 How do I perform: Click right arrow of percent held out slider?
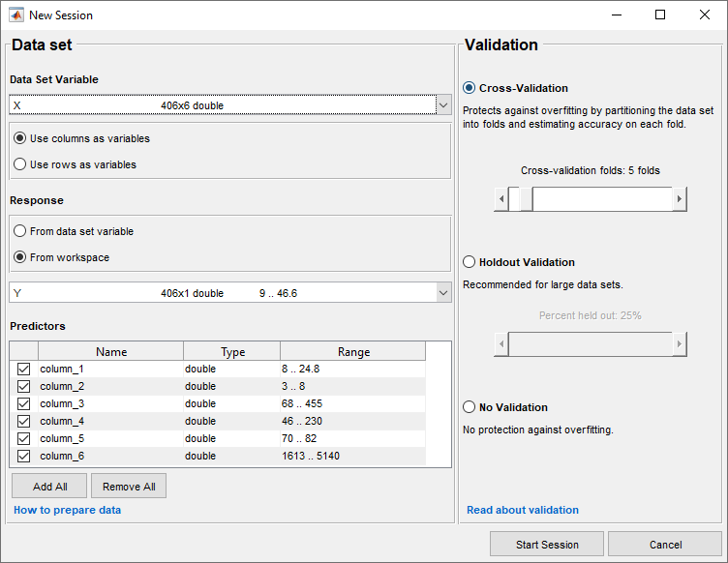click(x=680, y=344)
